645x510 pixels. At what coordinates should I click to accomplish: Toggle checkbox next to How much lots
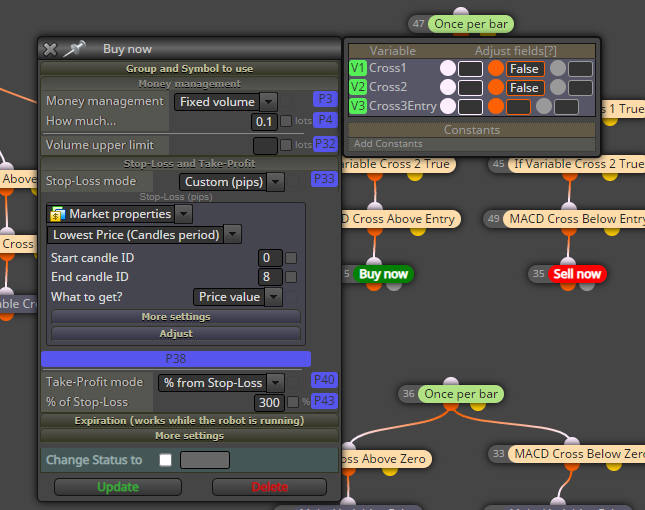coord(286,121)
